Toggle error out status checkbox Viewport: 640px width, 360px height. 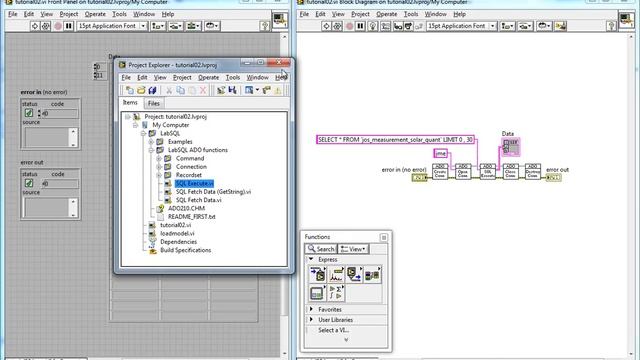(29, 183)
